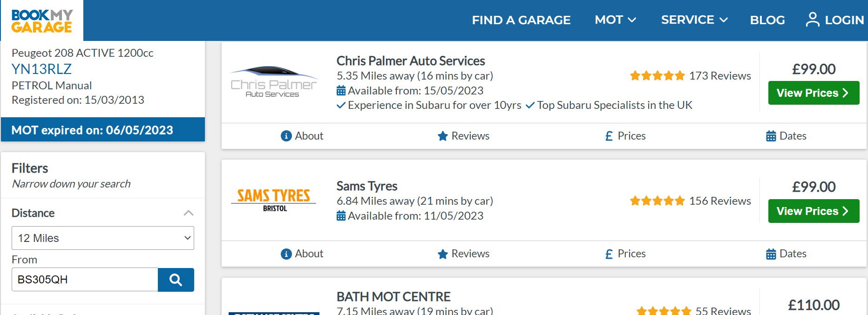Click the BookMyGarage logo
The image size is (868, 315).
[42, 21]
